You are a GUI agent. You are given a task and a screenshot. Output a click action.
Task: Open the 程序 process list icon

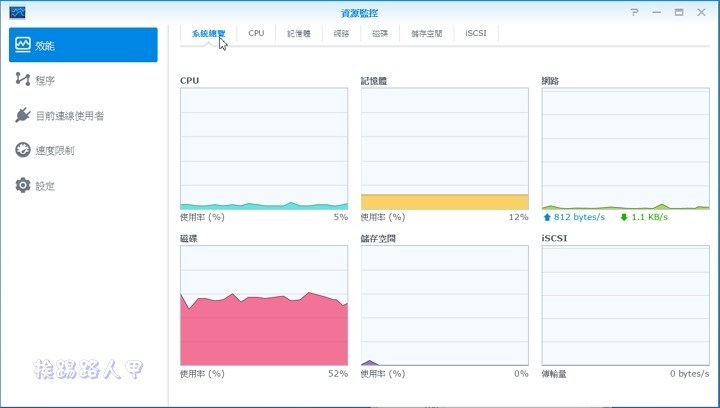[23, 80]
